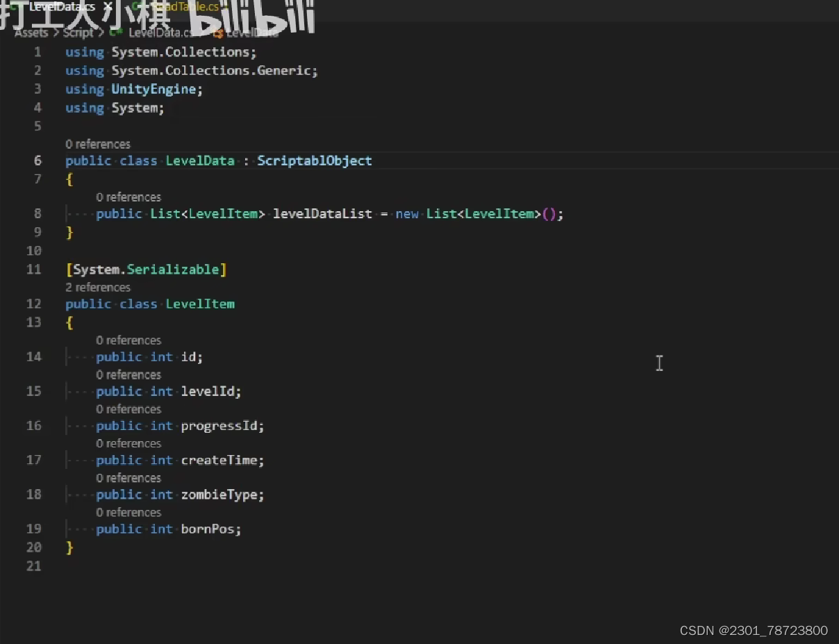Click 0 references above the zombieType field

[x=128, y=478]
